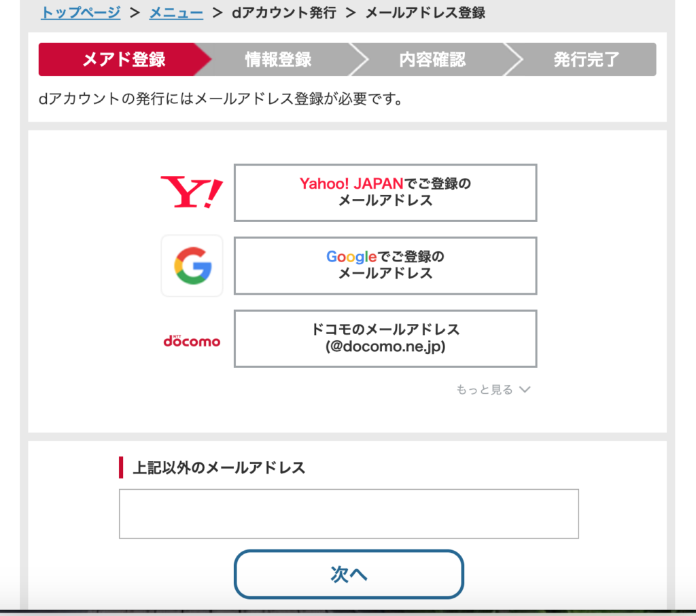Screen dimensions: 696x616
Task: Click the 上記以外のメールアドレス heading
Action: (x=219, y=467)
